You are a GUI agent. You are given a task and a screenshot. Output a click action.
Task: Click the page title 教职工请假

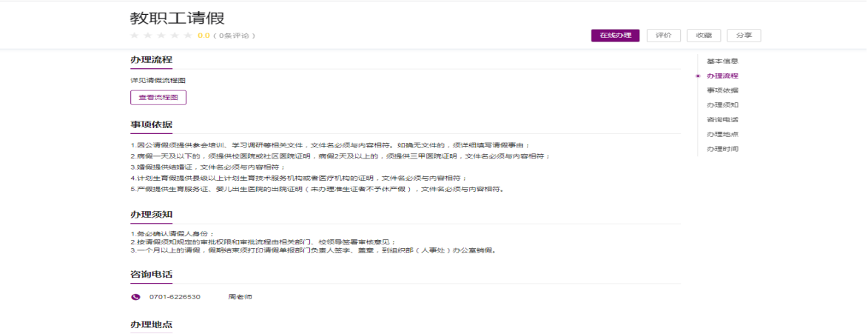(177, 18)
